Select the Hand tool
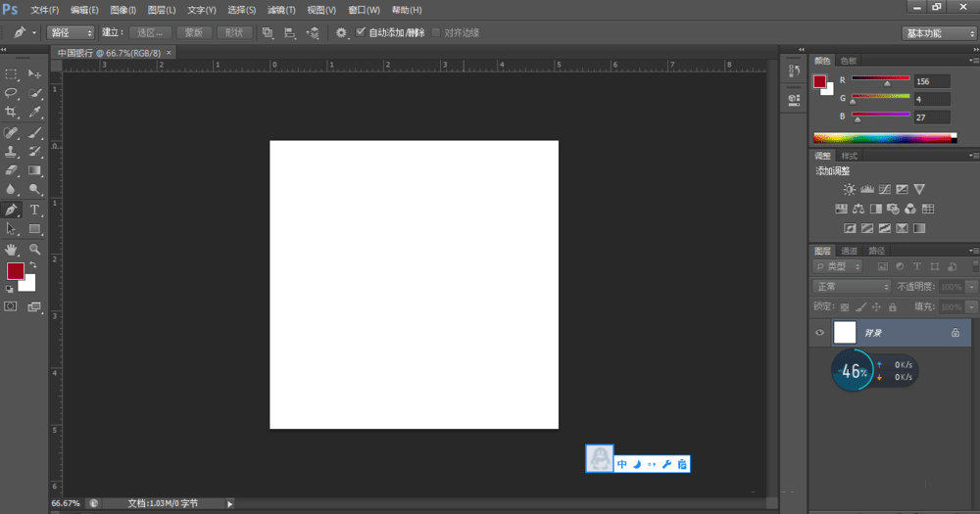The image size is (980, 514). (11, 250)
